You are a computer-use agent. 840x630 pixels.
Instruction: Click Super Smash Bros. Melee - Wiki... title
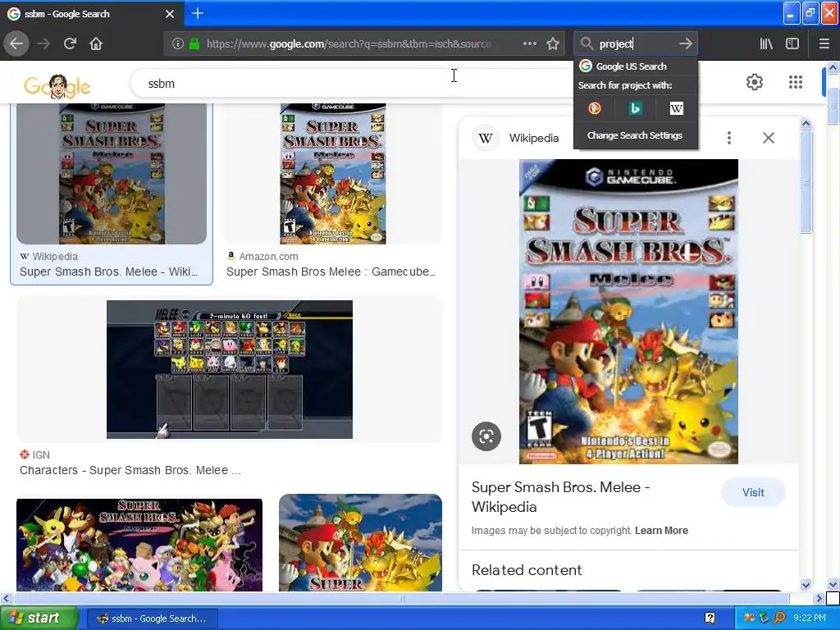tap(109, 272)
